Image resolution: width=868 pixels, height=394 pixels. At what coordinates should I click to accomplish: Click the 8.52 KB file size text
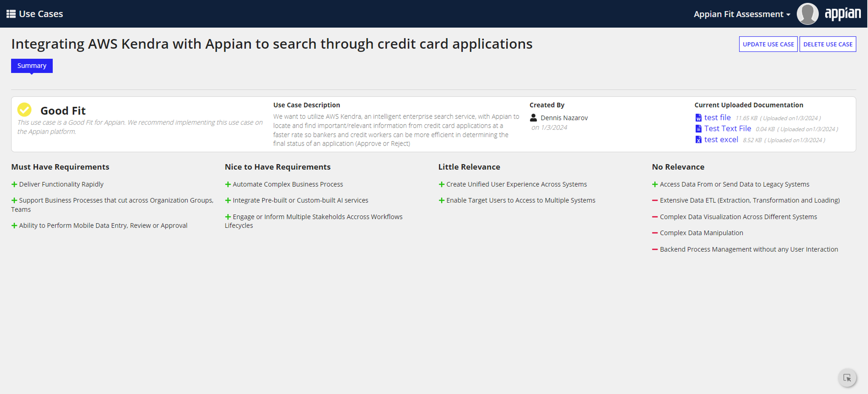752,140
